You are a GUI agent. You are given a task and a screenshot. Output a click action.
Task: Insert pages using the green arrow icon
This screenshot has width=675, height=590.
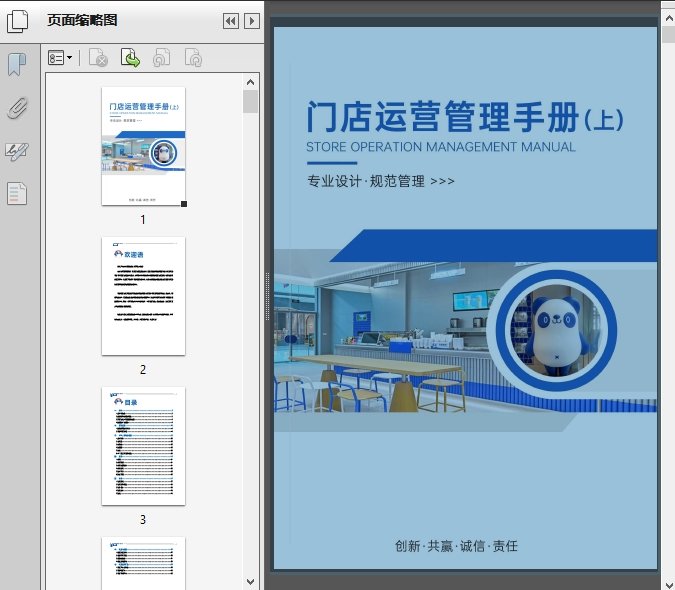click(130, 58)
